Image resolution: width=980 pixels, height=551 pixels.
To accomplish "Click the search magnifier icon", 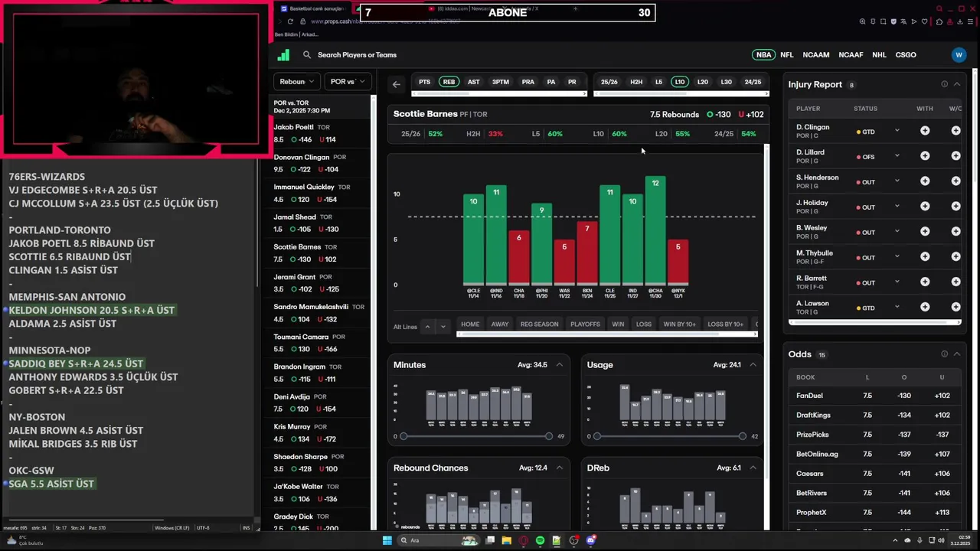I will 307,55.
